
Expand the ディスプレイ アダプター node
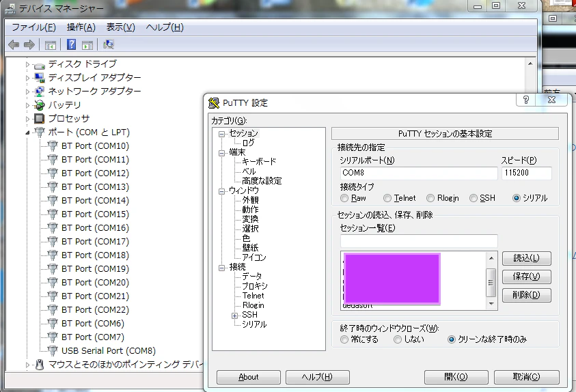tap(27, 78)
